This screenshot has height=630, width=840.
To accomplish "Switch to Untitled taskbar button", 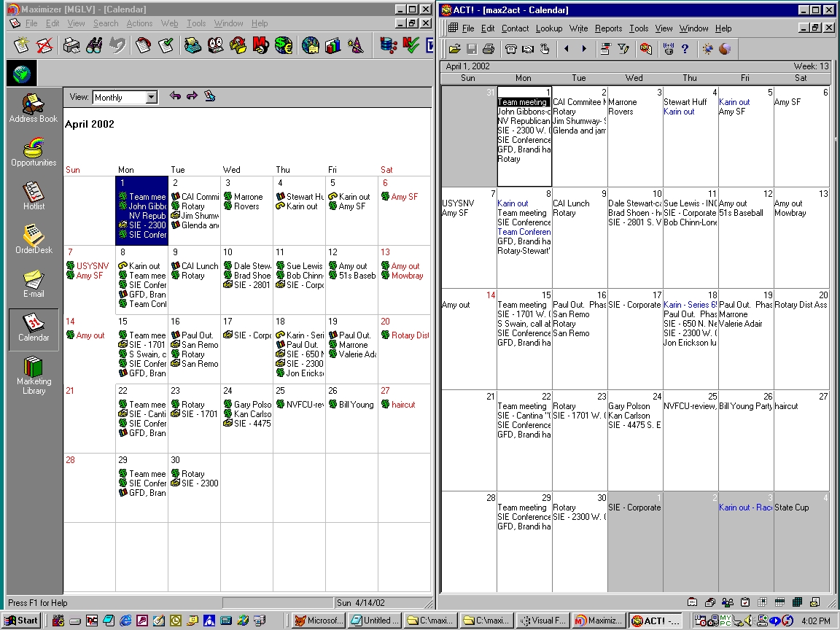I will pyautogui.click(x=374, y=621).
